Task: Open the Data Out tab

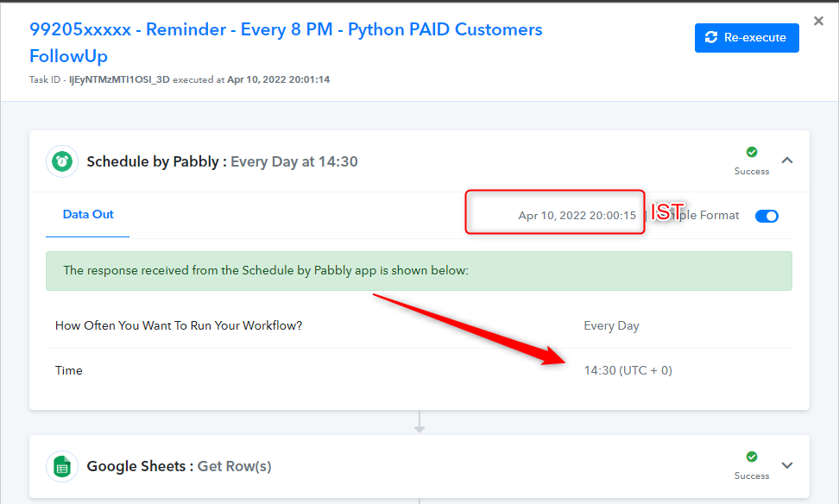Action: click(x=88, y=215)
